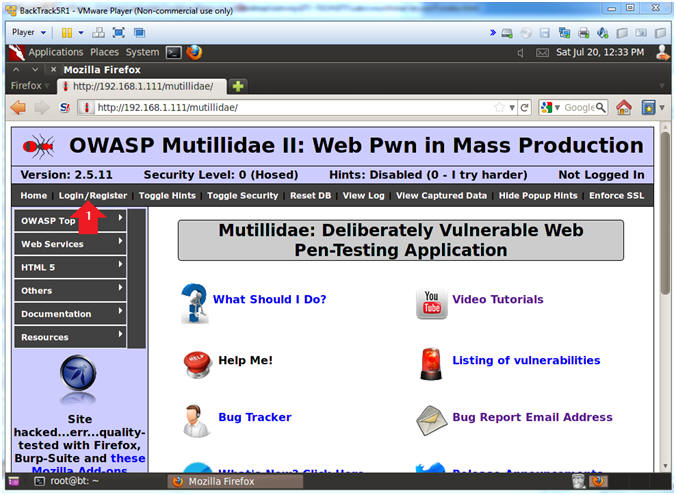The image size is (676, 495).
Task: Open the URL history dropdown arrow
Action: point(512,107)
